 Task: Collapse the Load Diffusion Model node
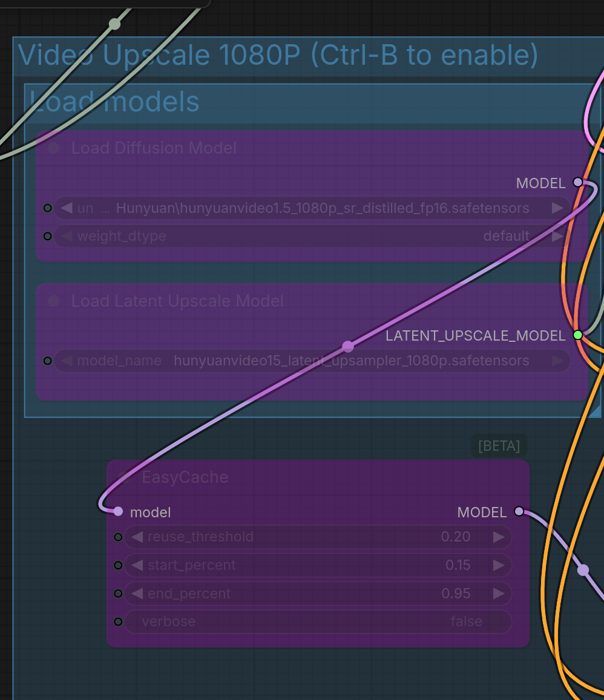pos(54,148)
